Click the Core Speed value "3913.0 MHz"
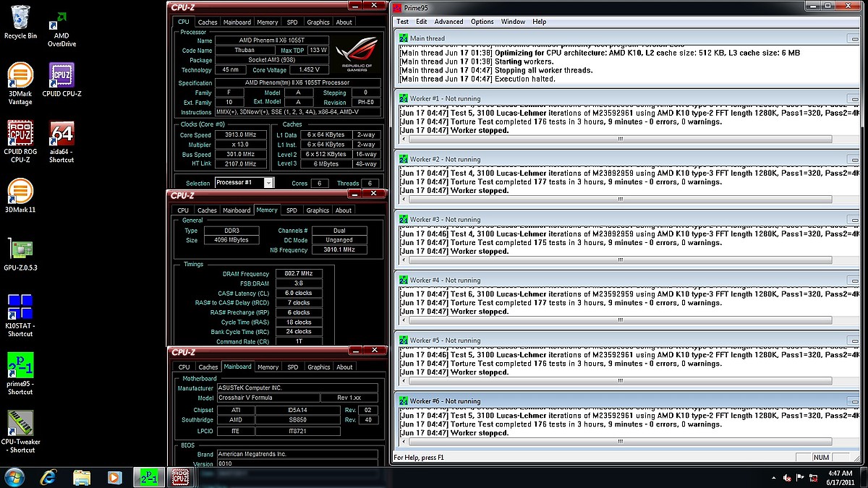 (x=242, y=135)
